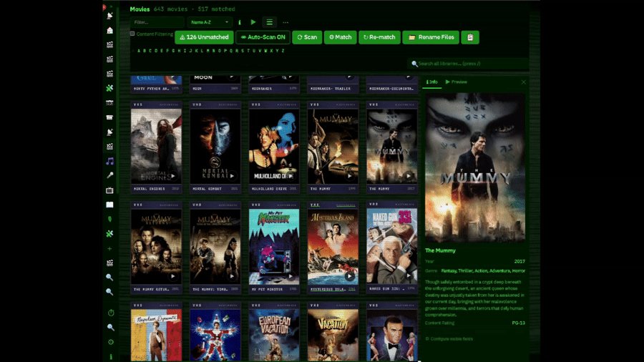
Task: Click the plus icon in the sidebar
Action: [x=109, y=249]
